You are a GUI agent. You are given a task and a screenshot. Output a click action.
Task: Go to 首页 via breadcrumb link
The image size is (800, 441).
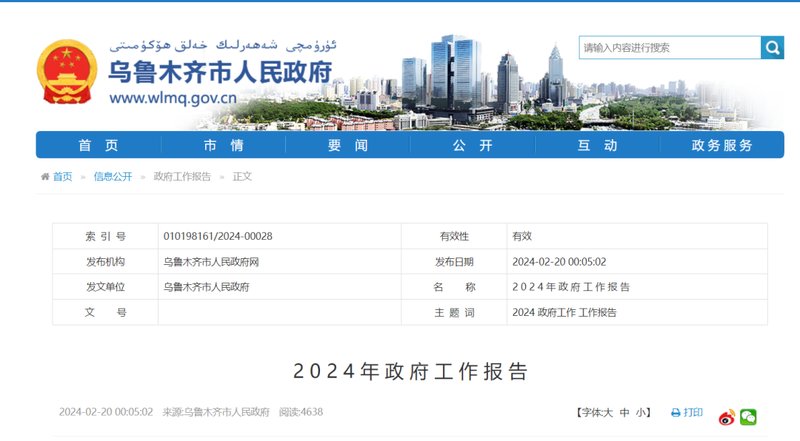63,177
